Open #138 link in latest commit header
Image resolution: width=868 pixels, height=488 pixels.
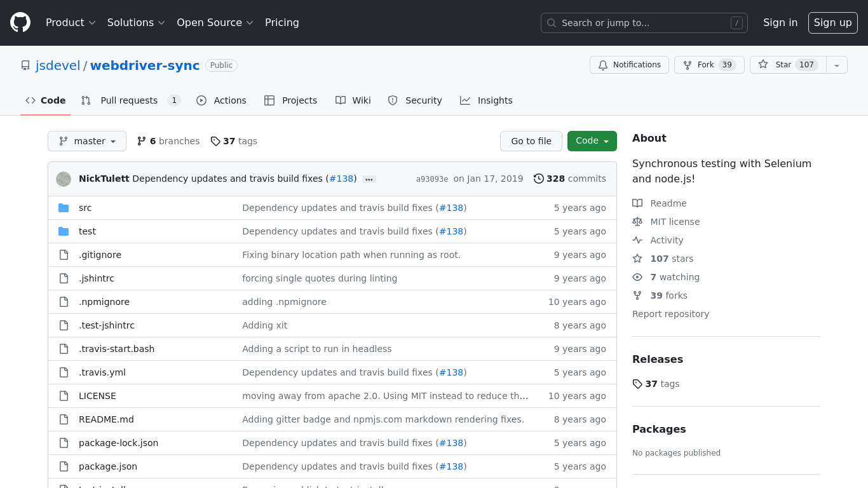341,179
